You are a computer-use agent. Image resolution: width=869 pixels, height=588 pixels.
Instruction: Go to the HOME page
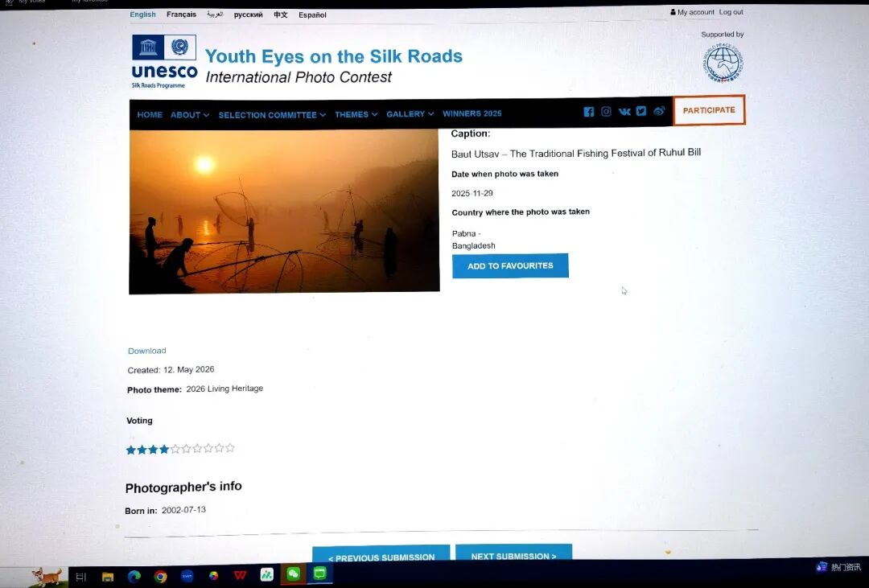pyautogui.click(x=150, y=115)
